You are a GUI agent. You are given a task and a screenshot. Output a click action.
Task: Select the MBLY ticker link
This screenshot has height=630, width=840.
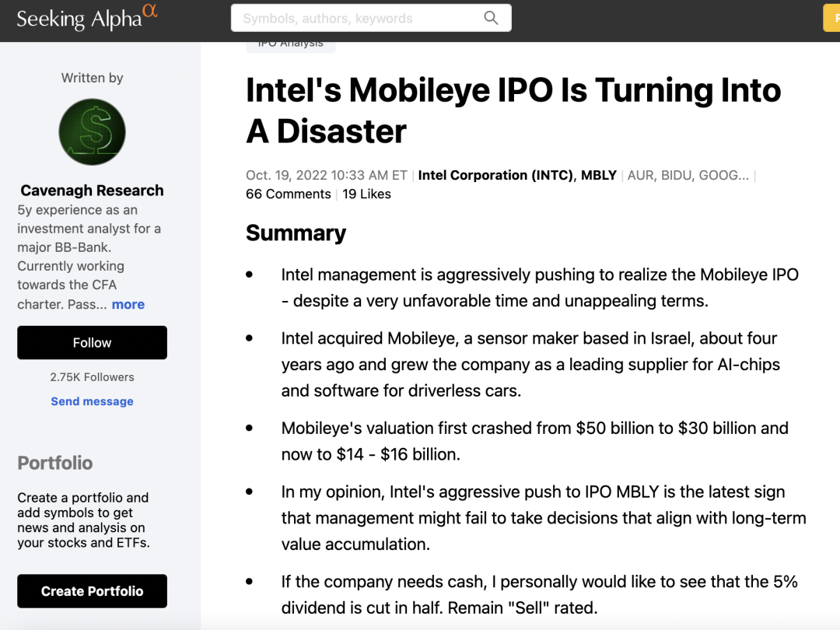point(599,175)
